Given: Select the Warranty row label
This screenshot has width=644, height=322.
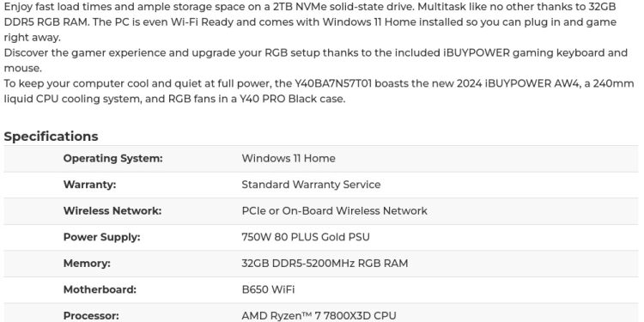Looking at the screenshot, I should 89,185.
